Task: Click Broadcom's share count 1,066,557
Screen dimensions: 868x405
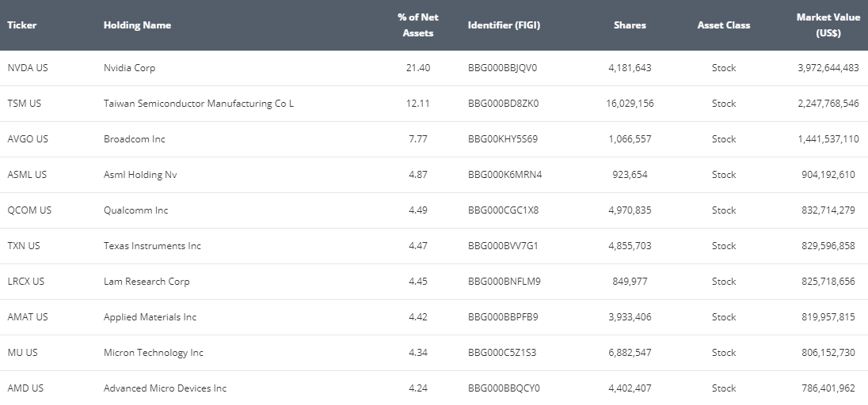Action: pos(630,139)
